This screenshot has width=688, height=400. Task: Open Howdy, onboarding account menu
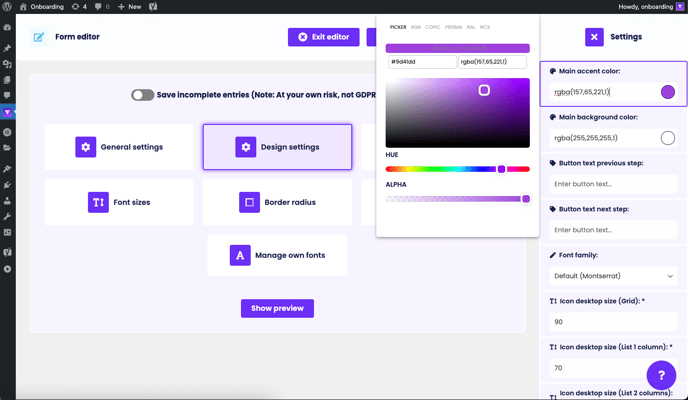(x=651, y=7)
